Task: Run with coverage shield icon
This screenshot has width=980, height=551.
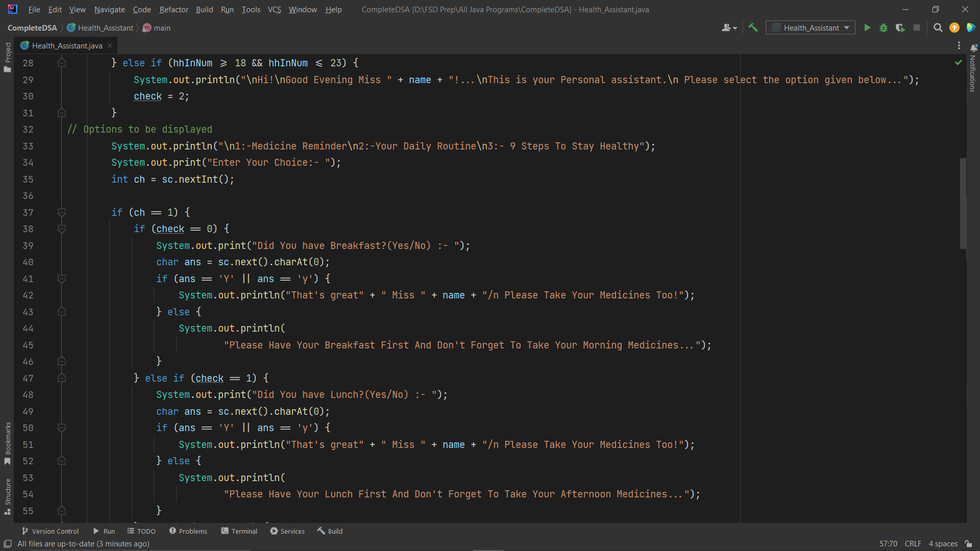Action: click(900, 28)
